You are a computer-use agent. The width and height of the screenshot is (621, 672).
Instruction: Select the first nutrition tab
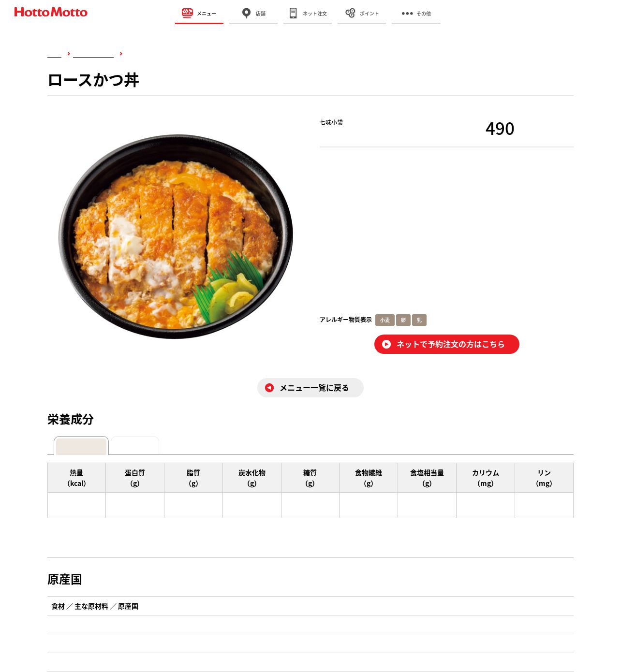pyautogui.click(x=81, y=446)
